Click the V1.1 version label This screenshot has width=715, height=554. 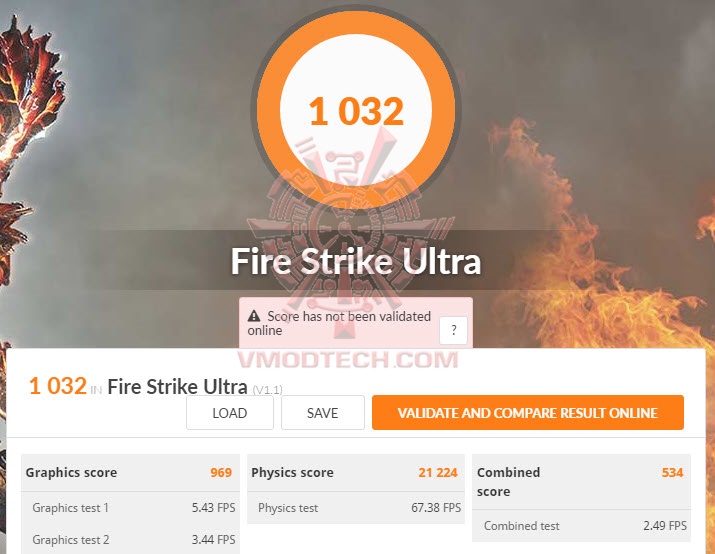pyautogui.click(x=267, y=390)
